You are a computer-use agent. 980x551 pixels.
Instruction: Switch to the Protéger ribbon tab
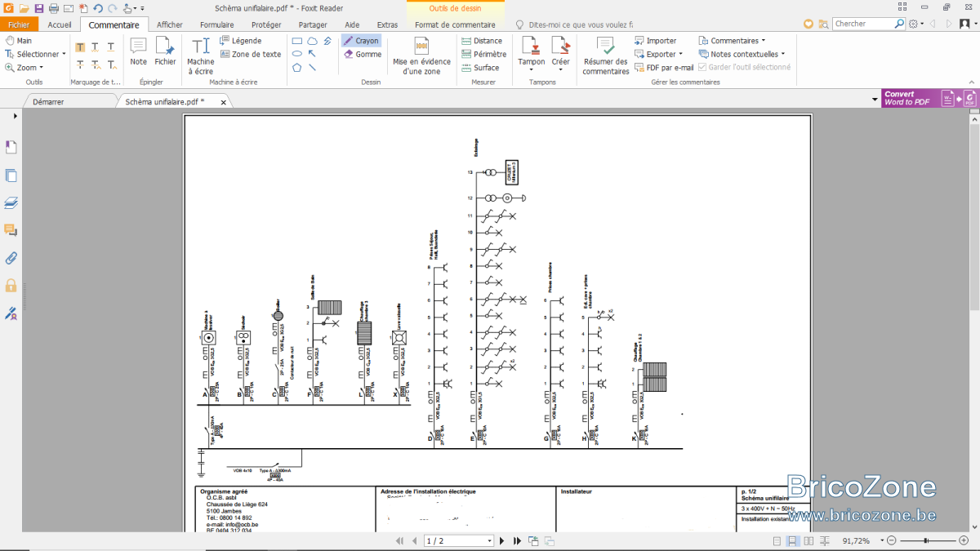tap(266, 24)
